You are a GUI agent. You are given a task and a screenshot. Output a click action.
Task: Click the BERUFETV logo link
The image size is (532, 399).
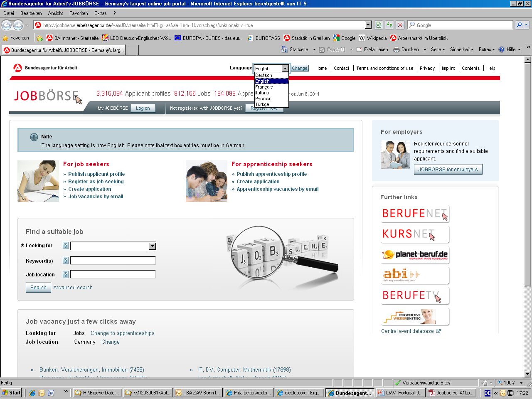click(x=415, y=296)
